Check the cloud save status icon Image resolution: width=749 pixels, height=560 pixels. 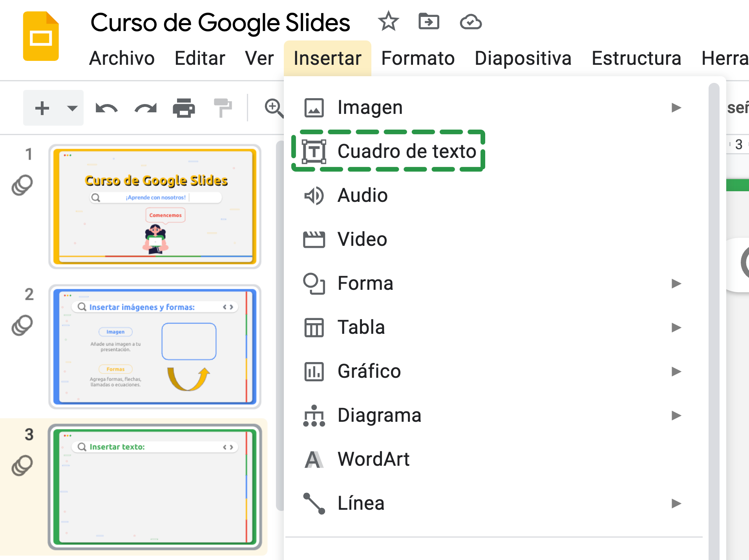(471, 22)
